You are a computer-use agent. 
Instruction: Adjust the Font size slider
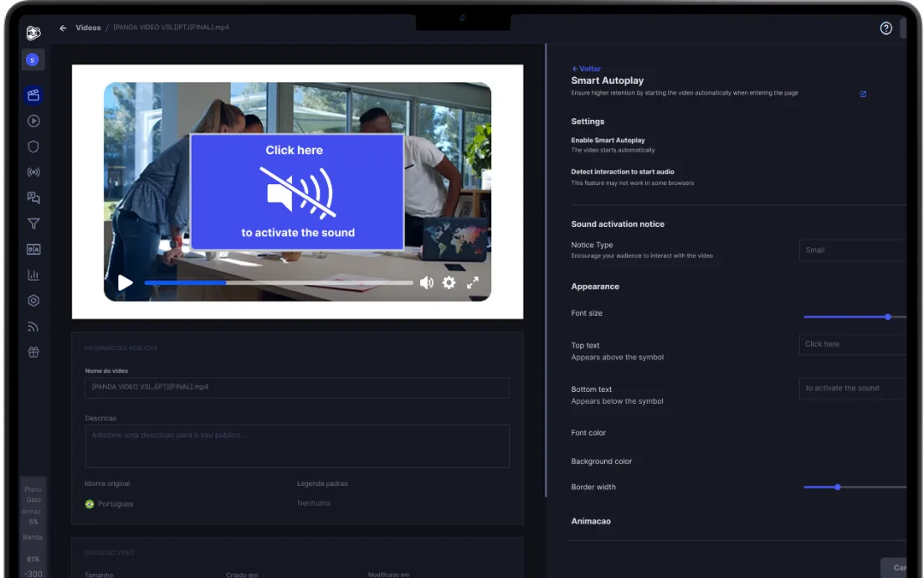[x=887, y=317]
